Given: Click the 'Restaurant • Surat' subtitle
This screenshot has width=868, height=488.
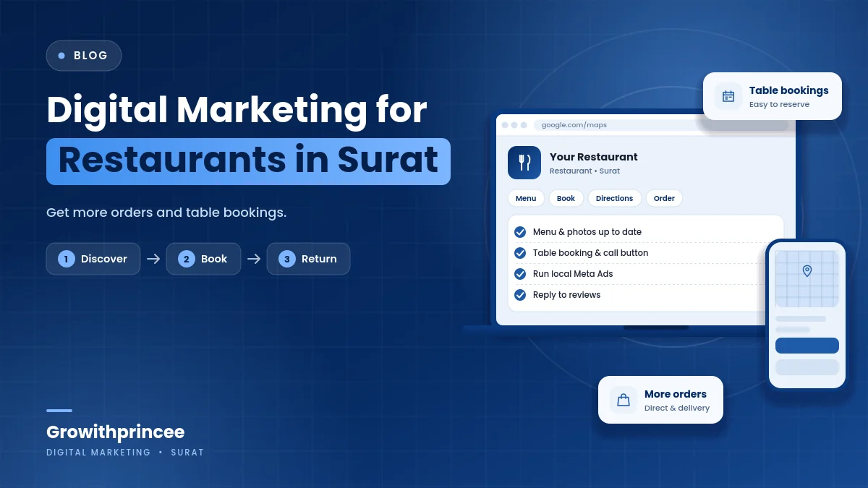Looking at the screenshot, I should click(x=584, y=171).
